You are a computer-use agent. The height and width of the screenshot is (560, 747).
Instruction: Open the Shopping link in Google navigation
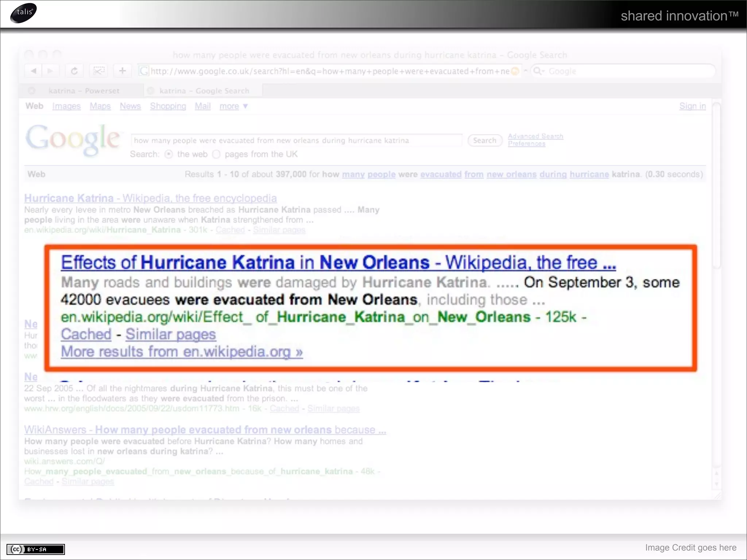click(x=168, y=106)
